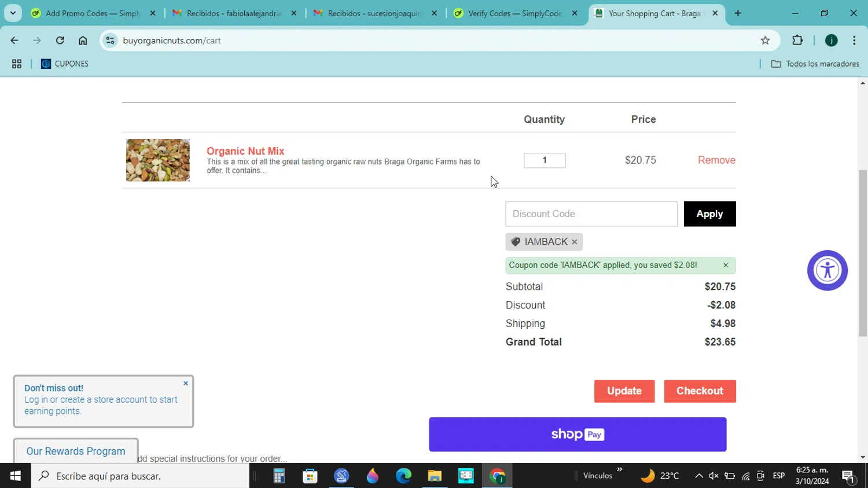
Task: Expand the Vínculos toolbar chevron
Action: [x=620, y=469]
